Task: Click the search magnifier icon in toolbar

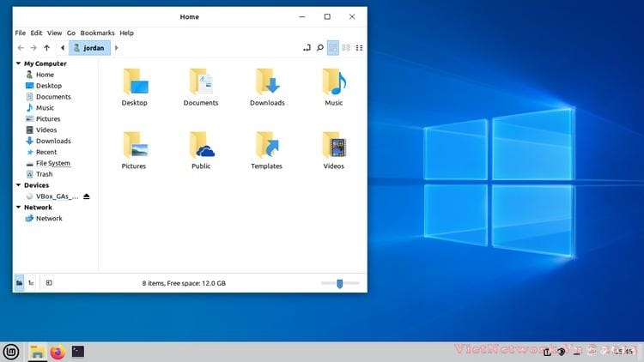Action: pos(320,48)
